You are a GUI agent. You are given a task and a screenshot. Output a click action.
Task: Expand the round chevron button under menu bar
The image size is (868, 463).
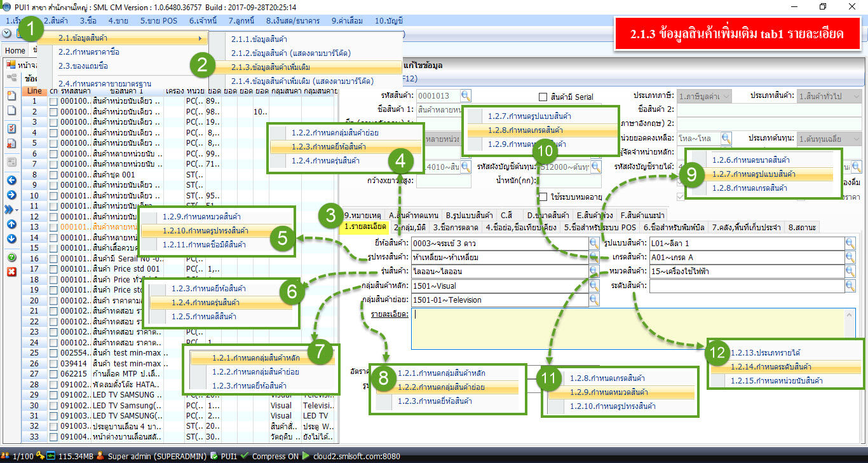coord(7,33)
